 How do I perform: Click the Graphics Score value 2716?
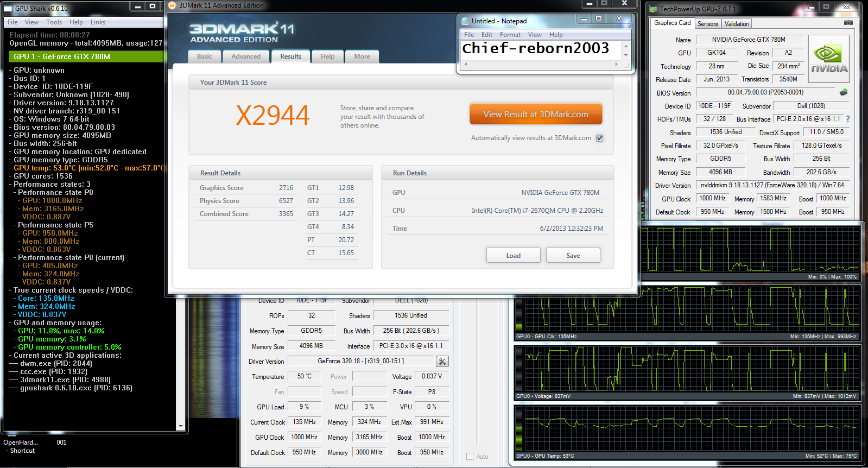286,188
